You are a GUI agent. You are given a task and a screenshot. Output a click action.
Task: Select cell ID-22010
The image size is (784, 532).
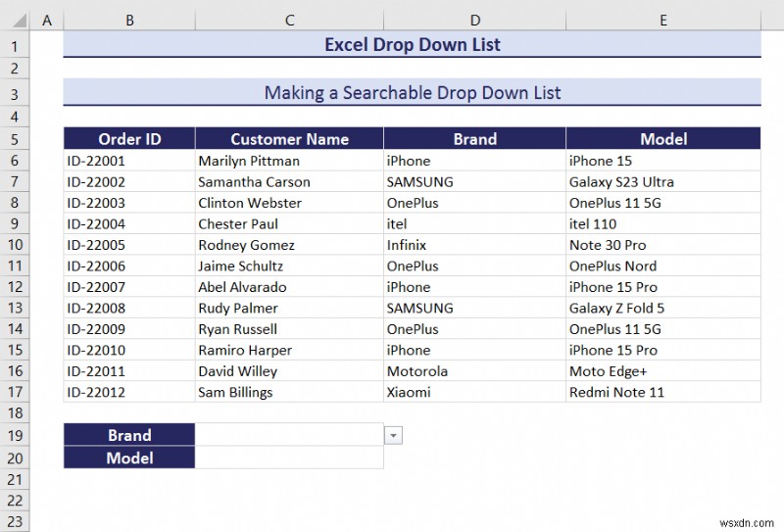tap(129, 350)
